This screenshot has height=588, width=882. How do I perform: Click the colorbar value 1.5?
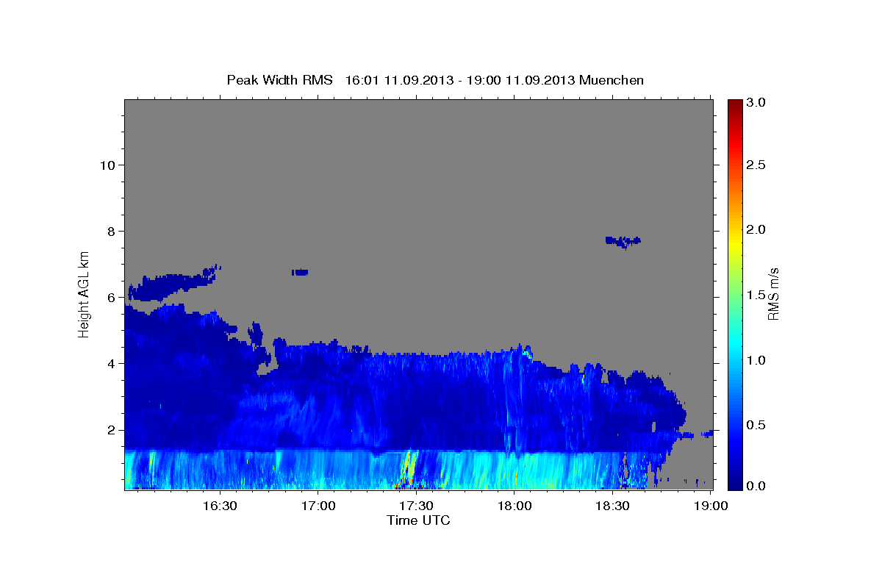pos(756,295)
